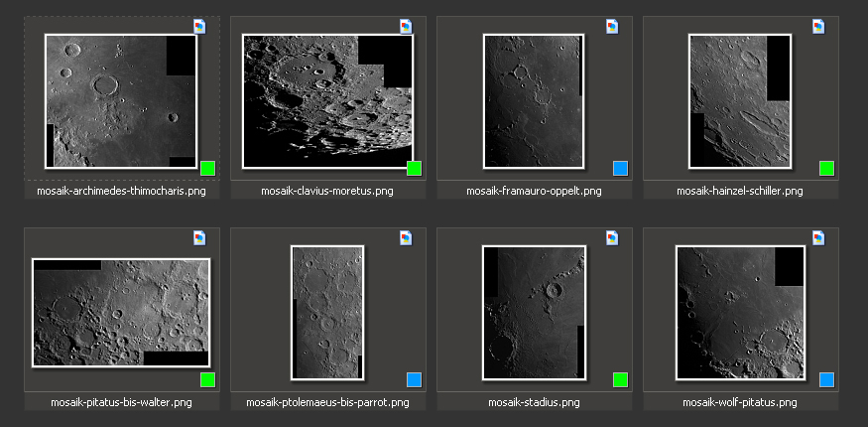The image size is (868, 427).
Task: Click the mosaik-stadius.png filename label
Action: 534,402
